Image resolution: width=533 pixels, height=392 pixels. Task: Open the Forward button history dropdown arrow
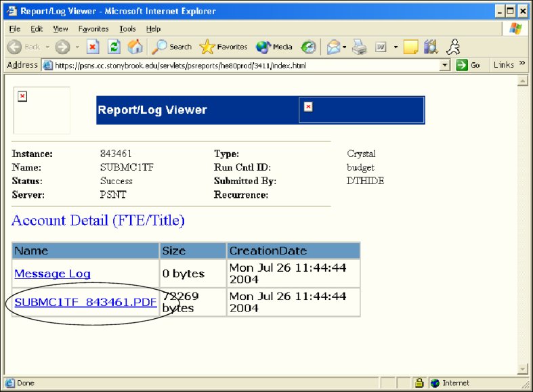[x=77, y=47]
